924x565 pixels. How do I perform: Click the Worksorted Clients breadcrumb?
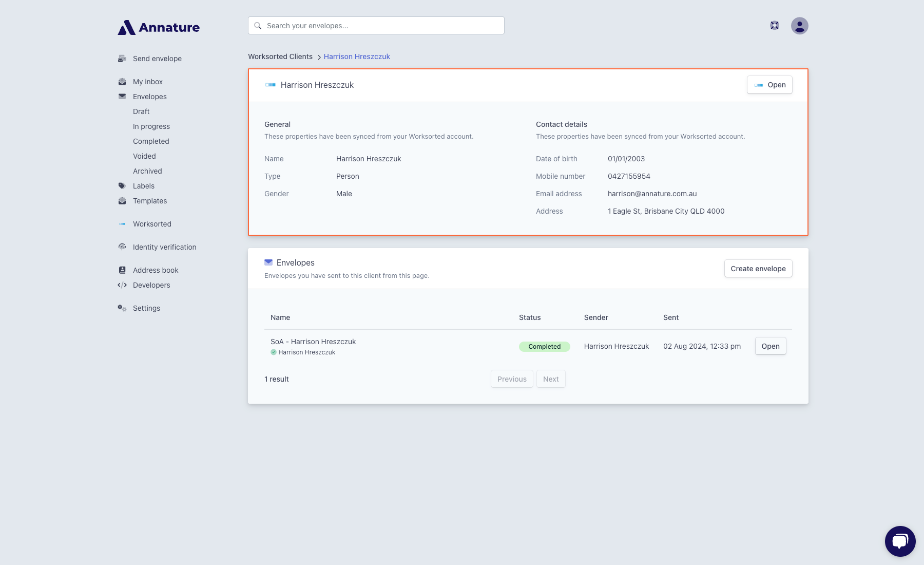[x=280, y=56]
